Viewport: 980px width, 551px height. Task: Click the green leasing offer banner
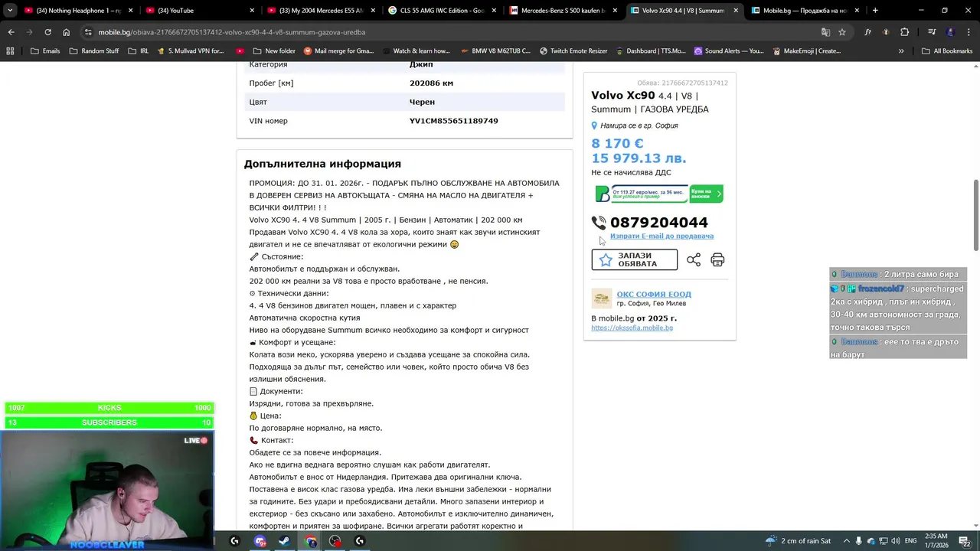pos(659,194)
